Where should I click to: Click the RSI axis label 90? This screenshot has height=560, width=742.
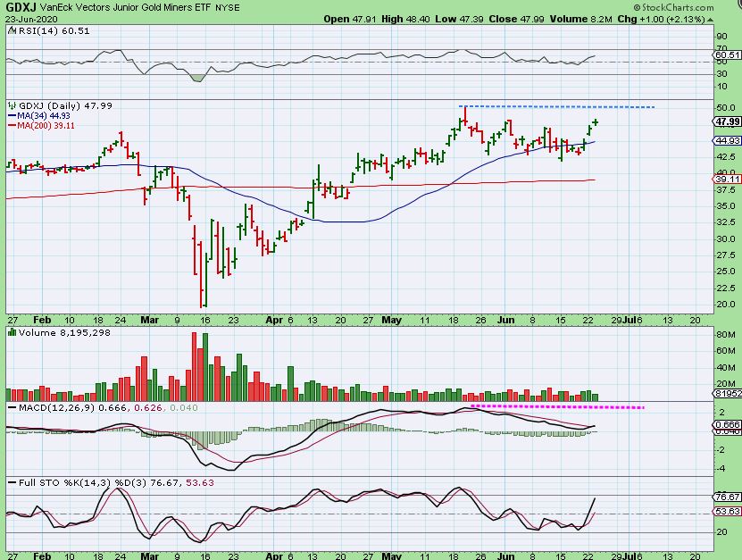[721, 37]
